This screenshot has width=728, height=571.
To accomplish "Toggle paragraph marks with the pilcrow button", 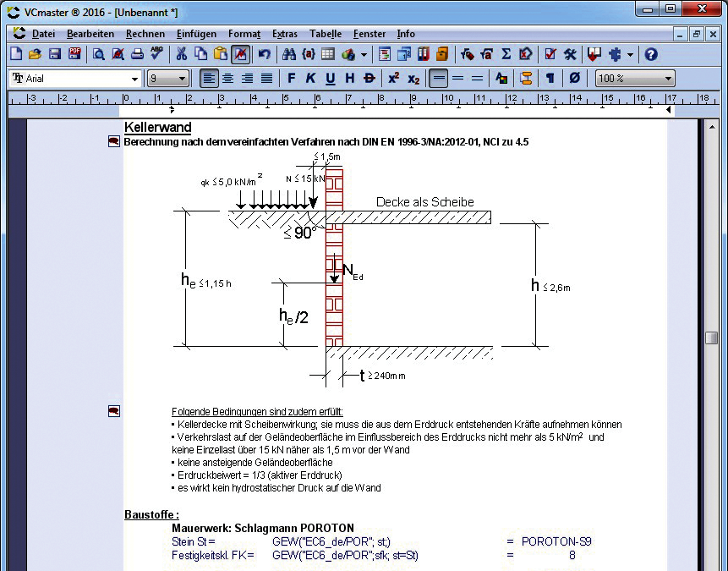I will 550,79.
